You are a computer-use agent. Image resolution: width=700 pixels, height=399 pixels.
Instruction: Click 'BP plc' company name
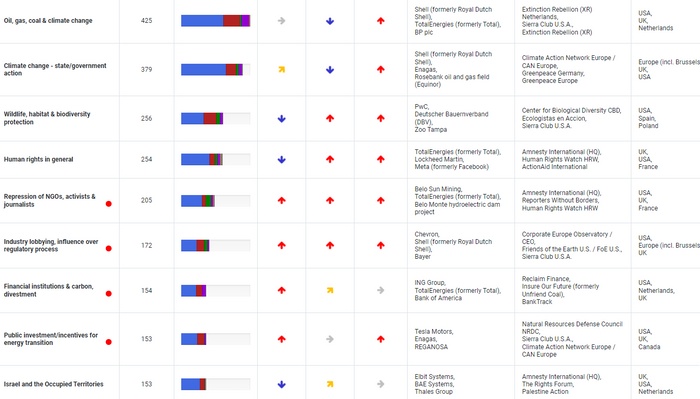click(424, 32)
